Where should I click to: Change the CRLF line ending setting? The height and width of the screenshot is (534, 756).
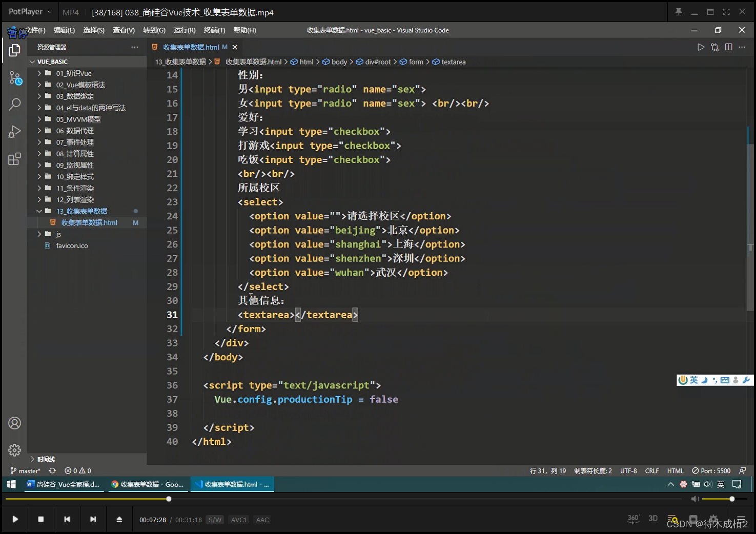click(652, 470)
